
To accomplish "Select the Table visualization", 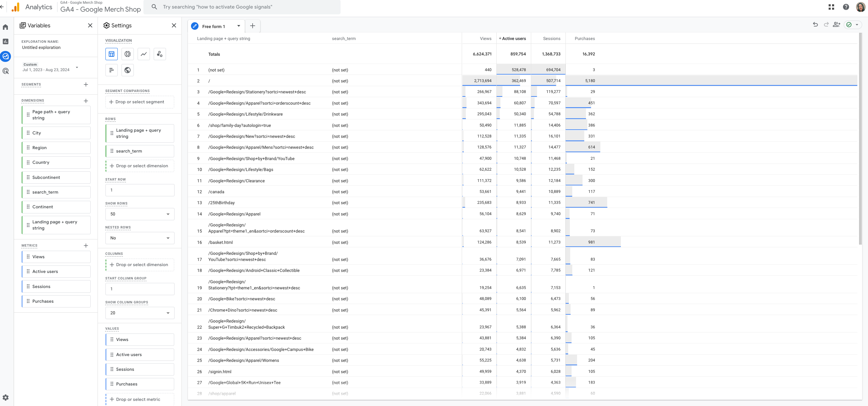I will pyautogui.click(x=112, y=54).
